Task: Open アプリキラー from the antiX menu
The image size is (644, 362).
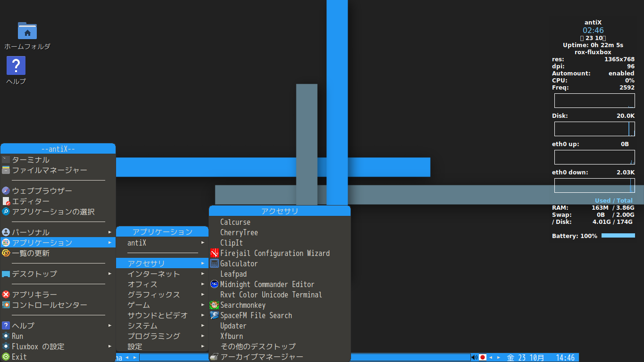Action: coord(58,295)
